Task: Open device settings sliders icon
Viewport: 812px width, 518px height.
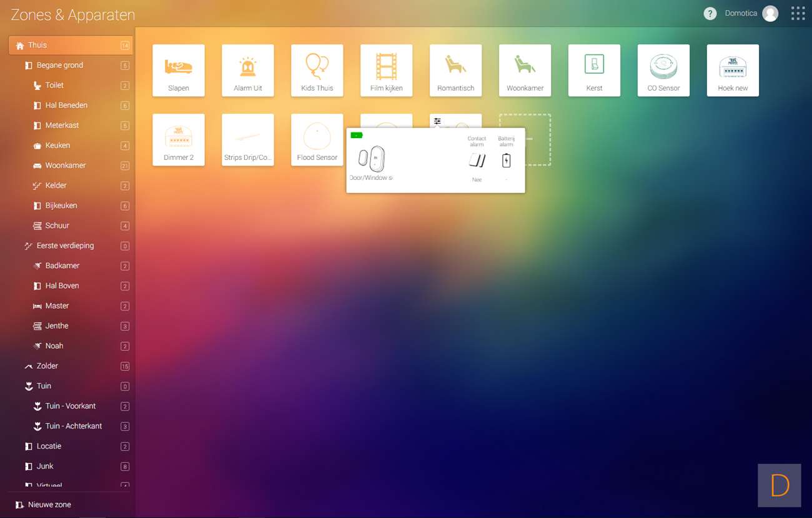Action: (x=437, y=121)
